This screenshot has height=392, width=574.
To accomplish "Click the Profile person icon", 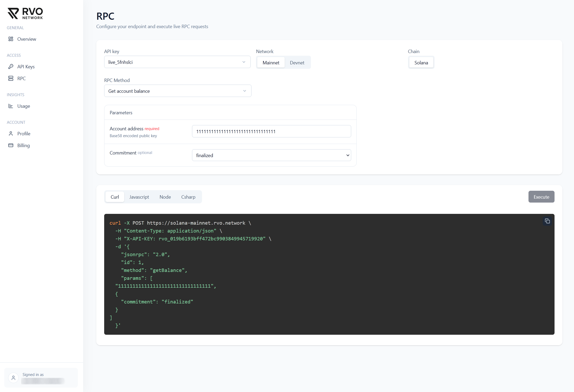I will (x=11, y=133).
